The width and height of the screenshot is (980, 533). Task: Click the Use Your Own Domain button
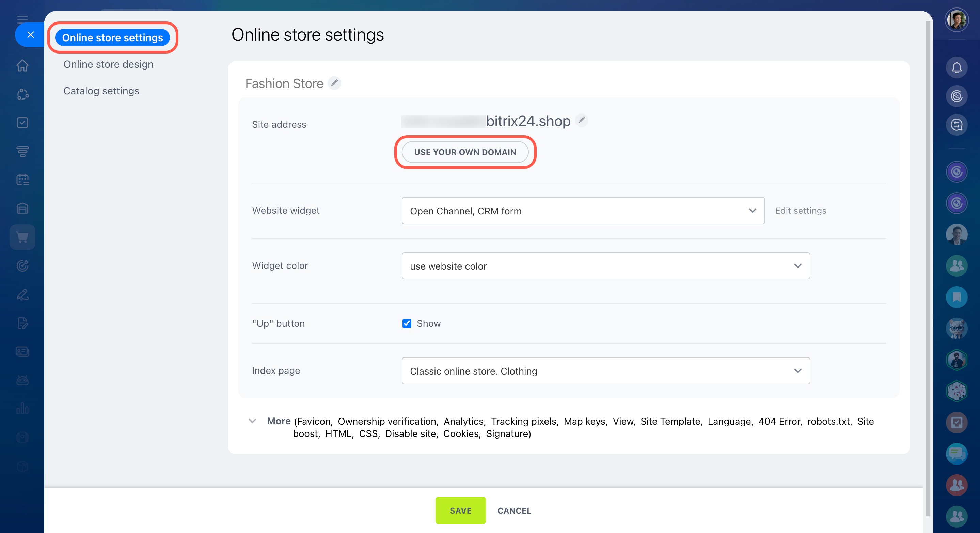[465, 152]
